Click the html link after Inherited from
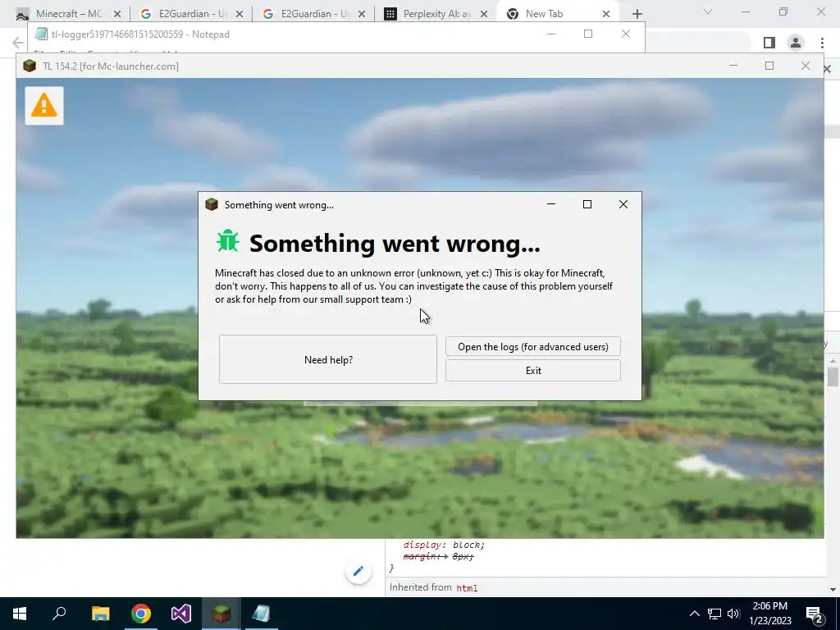This screenshot has height=630, width=840. (467, 587)
